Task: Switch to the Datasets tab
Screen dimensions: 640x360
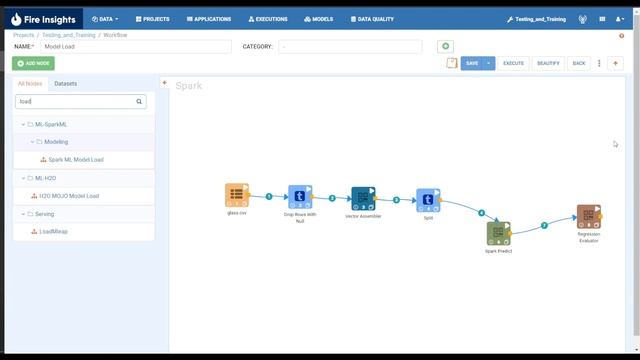Action: (65, 84)
